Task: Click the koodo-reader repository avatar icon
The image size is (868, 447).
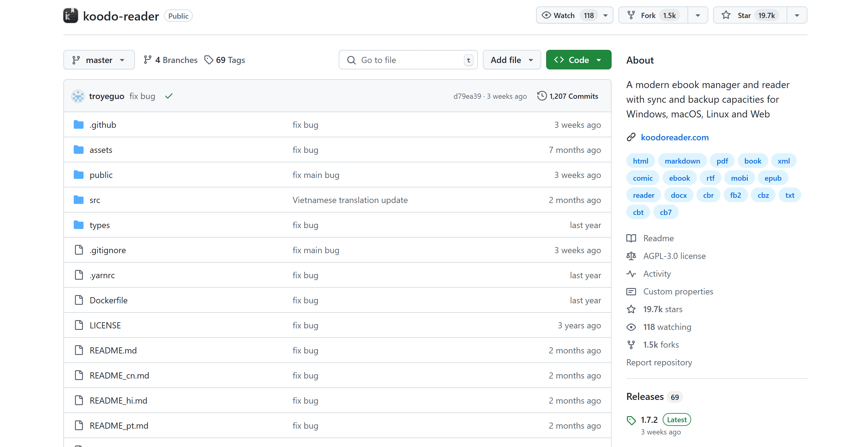Action: click(x=71, y=16)
